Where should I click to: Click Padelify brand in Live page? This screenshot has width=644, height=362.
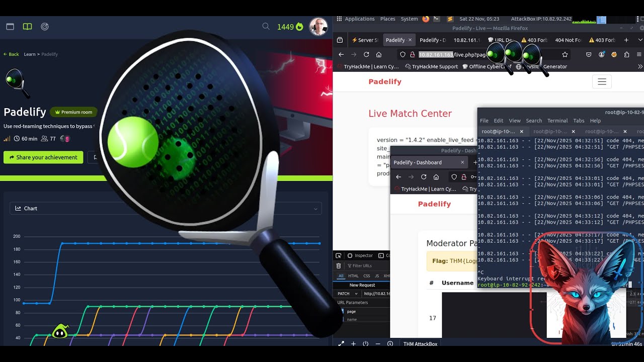[385, 82]
